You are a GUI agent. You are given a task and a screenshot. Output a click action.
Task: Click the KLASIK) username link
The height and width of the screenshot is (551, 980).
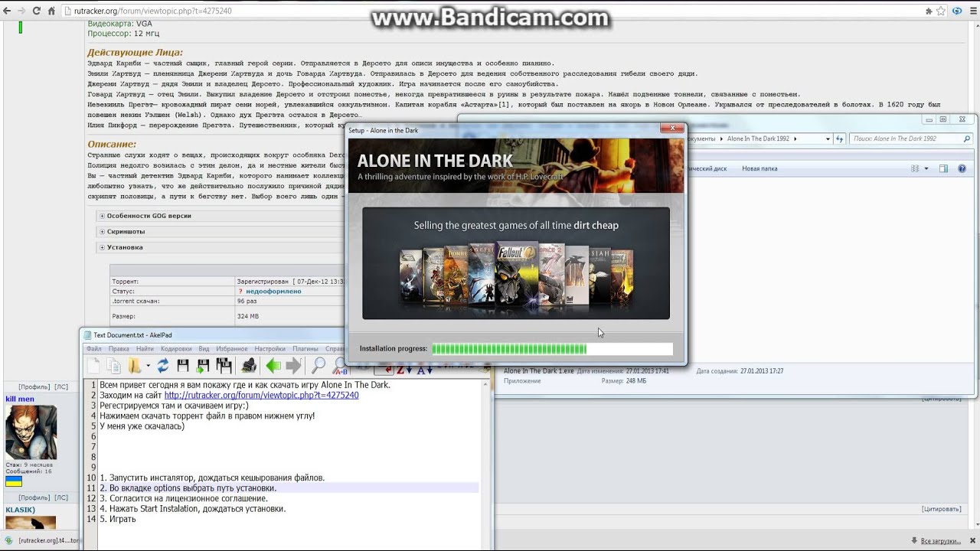click(20, 510)
